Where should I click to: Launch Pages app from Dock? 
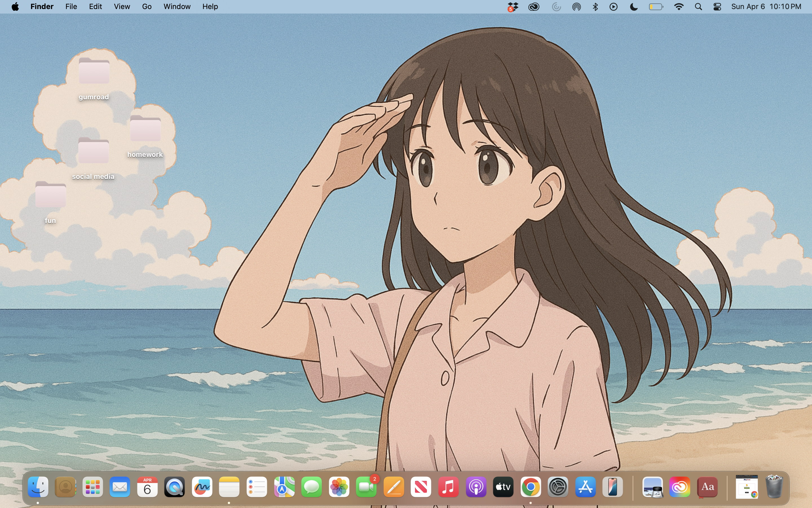point(394,487)
